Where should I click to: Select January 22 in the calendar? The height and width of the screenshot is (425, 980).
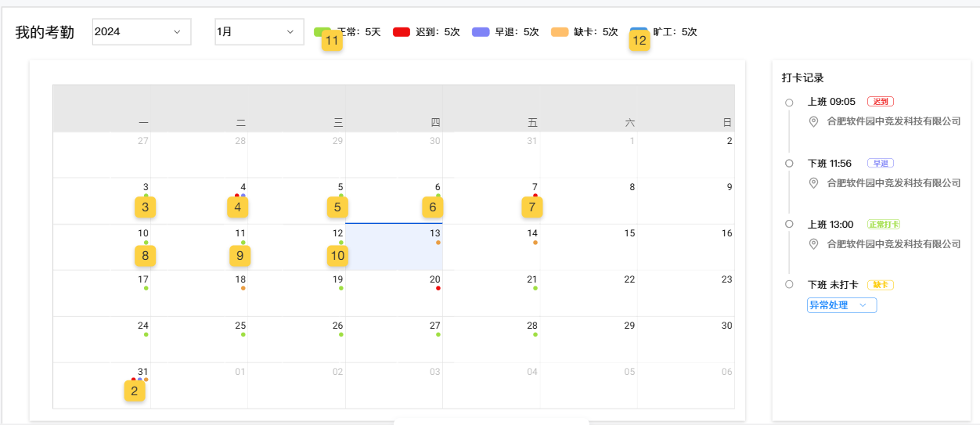coord(589,294)
